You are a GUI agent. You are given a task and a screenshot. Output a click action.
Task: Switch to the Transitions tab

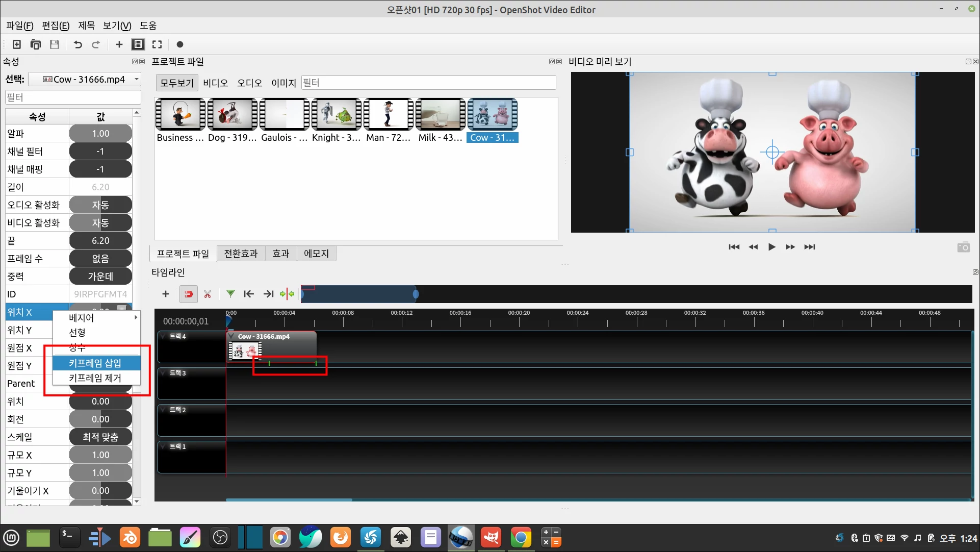tap(241, 254)
